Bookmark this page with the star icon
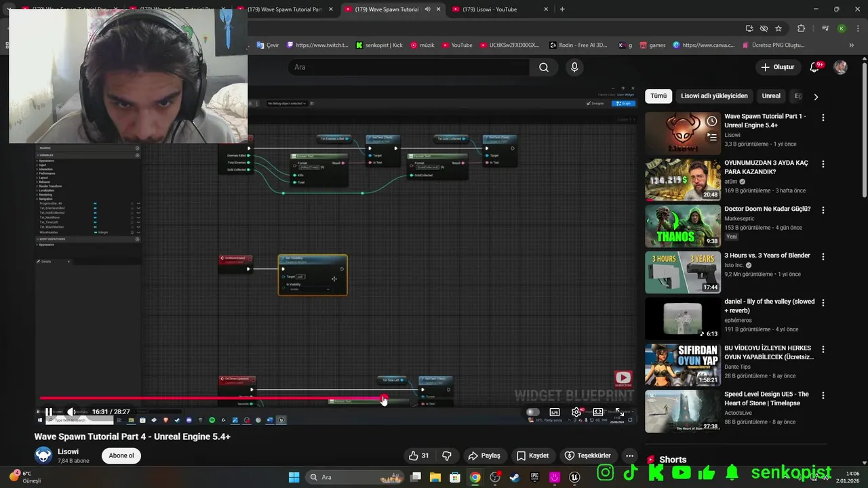The width and height of the screenshot is (868, 488). click(x=778, y=28)
